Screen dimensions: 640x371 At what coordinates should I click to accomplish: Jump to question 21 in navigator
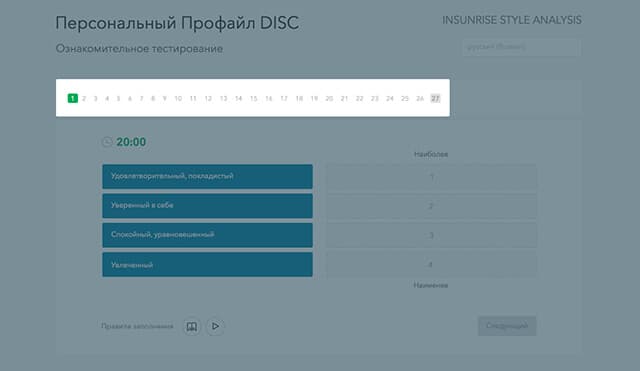point(344,98)
